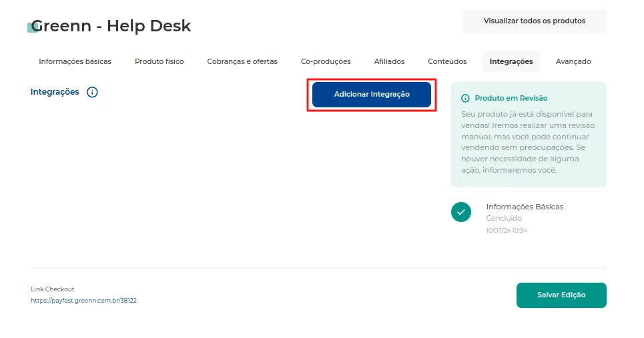Open the Conteúdos tab
The height and width of the screenshot is (338, 644).
point(447,61)
